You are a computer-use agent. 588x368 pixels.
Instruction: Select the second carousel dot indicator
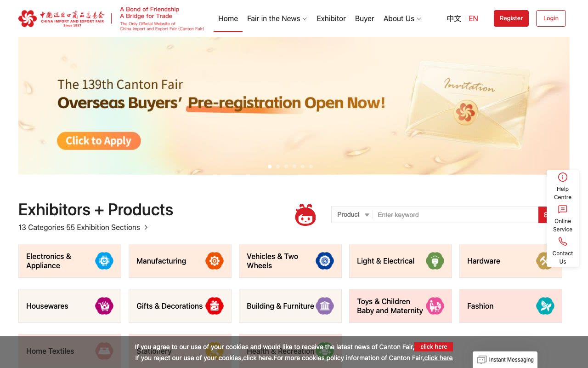coord(278,167)
